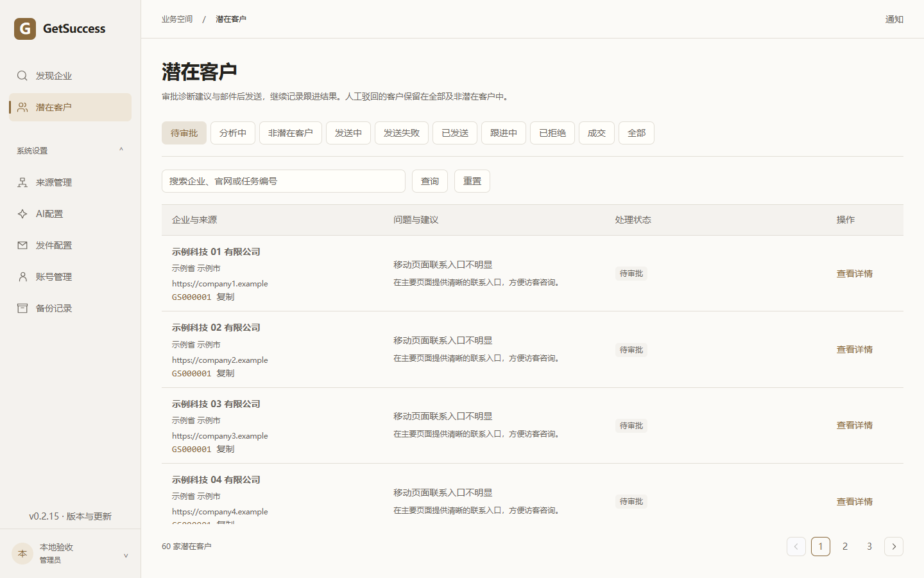The width and height of the screenshot is (924, 578).
Task: View details for 示例科技 04 有限公司
Action: tap(855, 502)
